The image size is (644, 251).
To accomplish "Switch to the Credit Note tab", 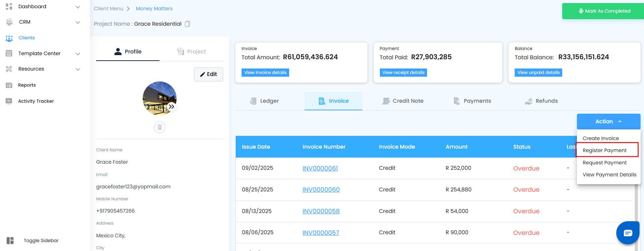I will pos(403,101).
